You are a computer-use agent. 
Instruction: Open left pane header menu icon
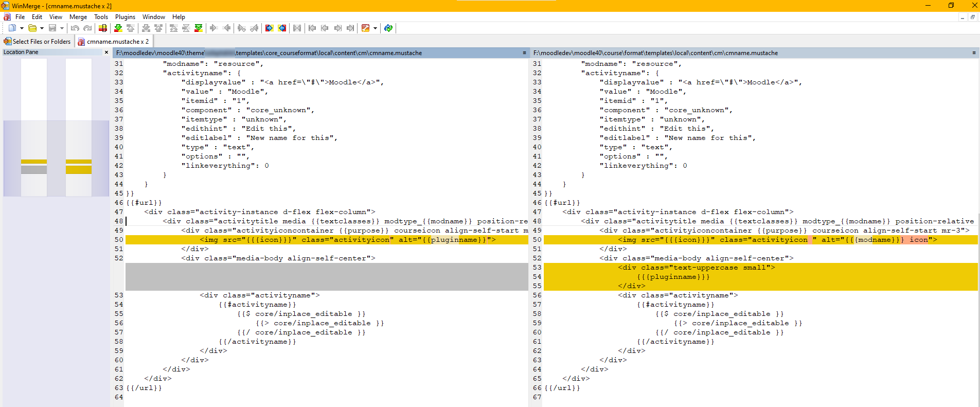pyautogui.click(x=524, y=53)
